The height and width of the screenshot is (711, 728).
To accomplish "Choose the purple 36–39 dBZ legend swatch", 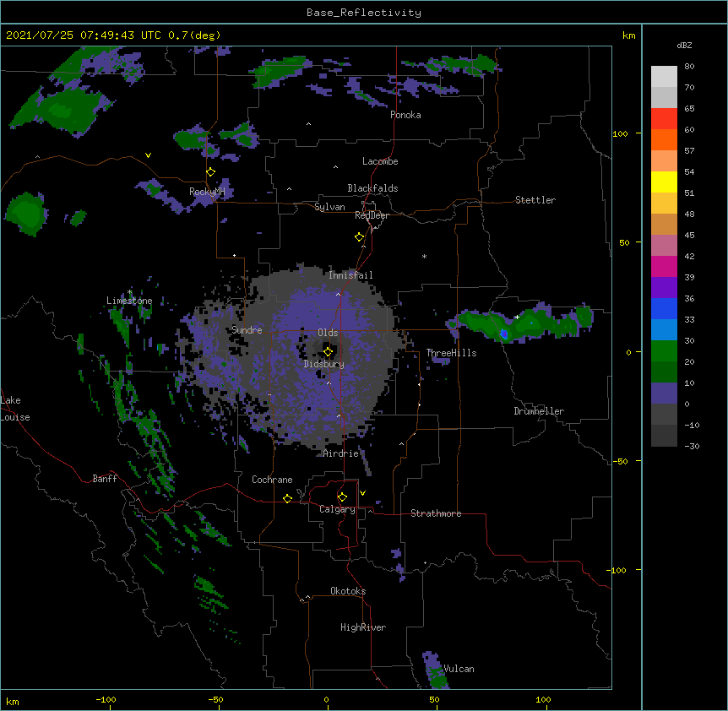I will (x=664, y=288).
